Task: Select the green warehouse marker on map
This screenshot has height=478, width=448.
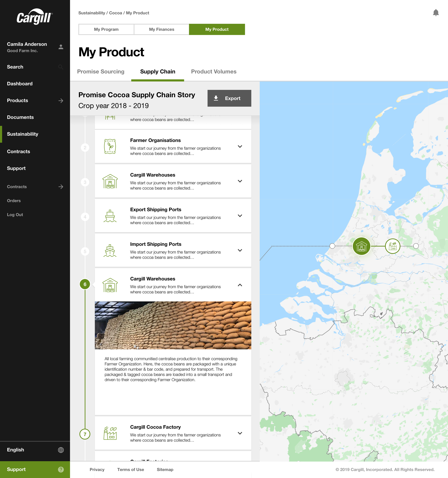Action: click(x=361, y=246)
